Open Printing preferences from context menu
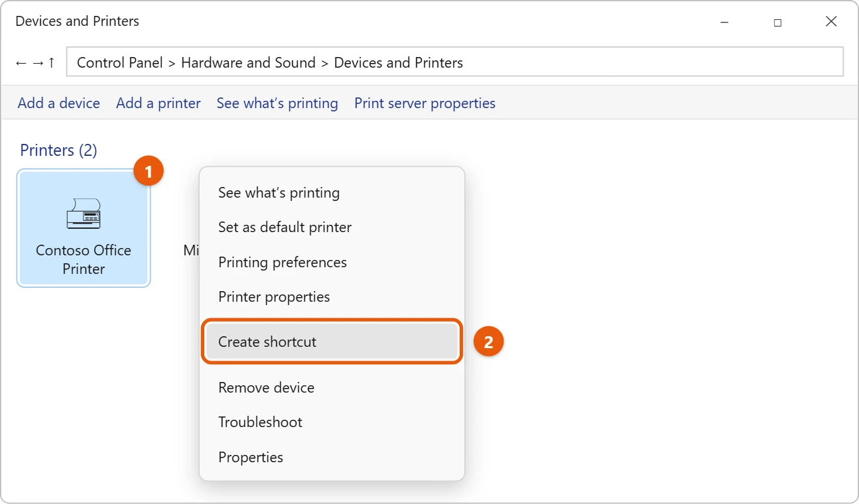 pos(332,263)
